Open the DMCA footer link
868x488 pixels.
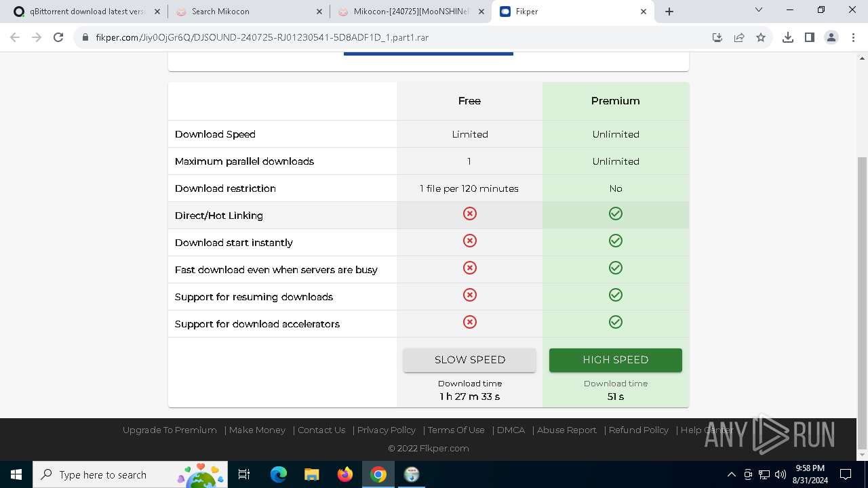pos(511,430)
